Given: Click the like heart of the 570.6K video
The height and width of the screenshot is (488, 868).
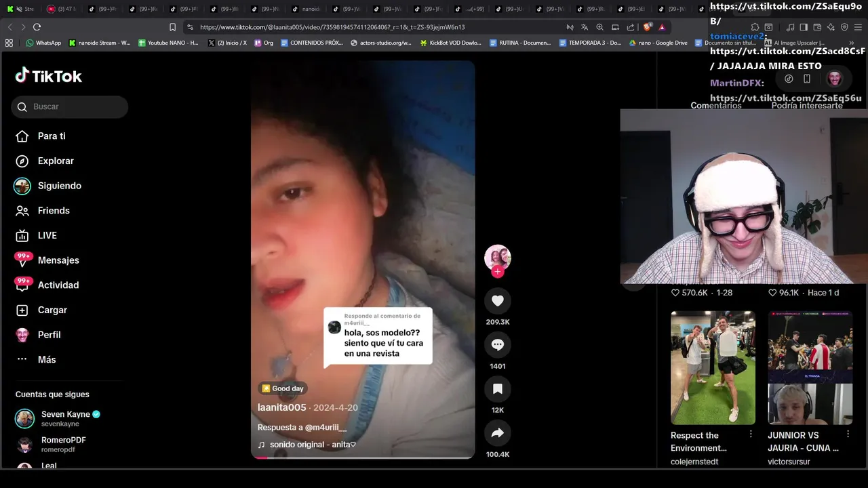Looking at the screenshot, I should (x=675, y=293).
